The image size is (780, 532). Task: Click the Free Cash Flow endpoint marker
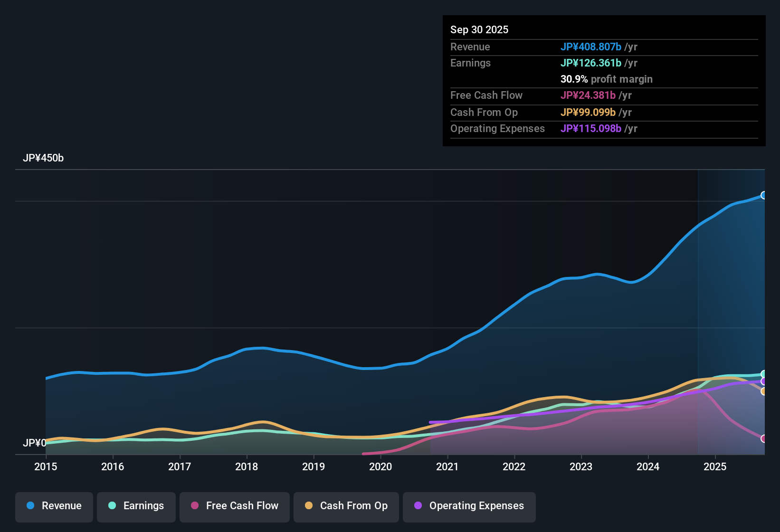coord(763,438)
